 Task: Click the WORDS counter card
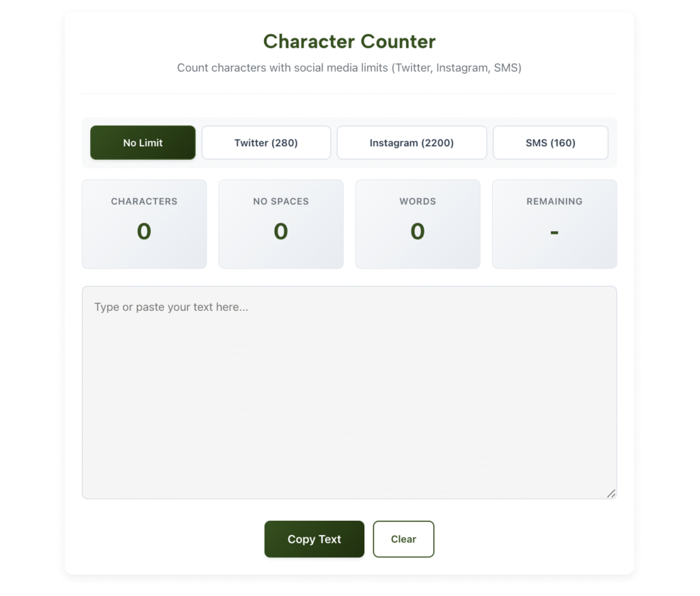point(418,223)
